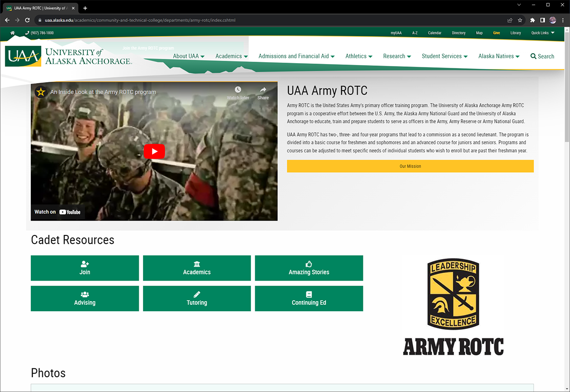Close the UAA Army ROTC tab
Viewport: 570px width, 392px height.
pyautogui.click(x=73, y=8)
